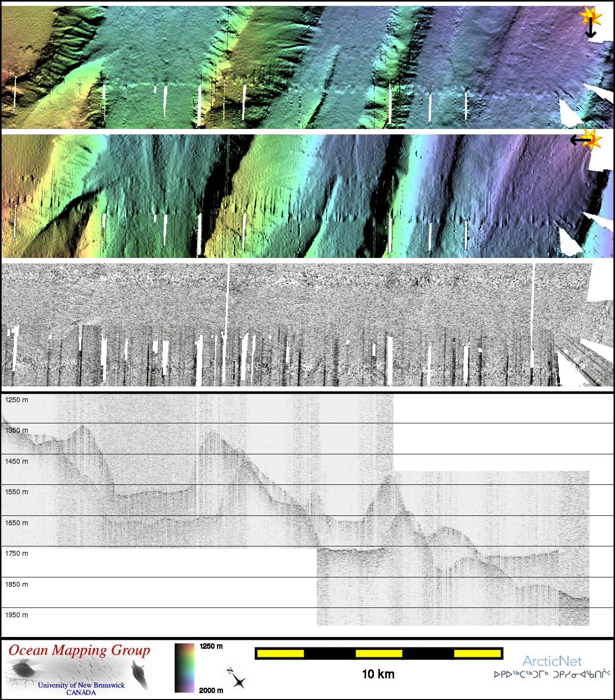Click the University of New Brunswick text
615x700 pixels.
(81, 685)
